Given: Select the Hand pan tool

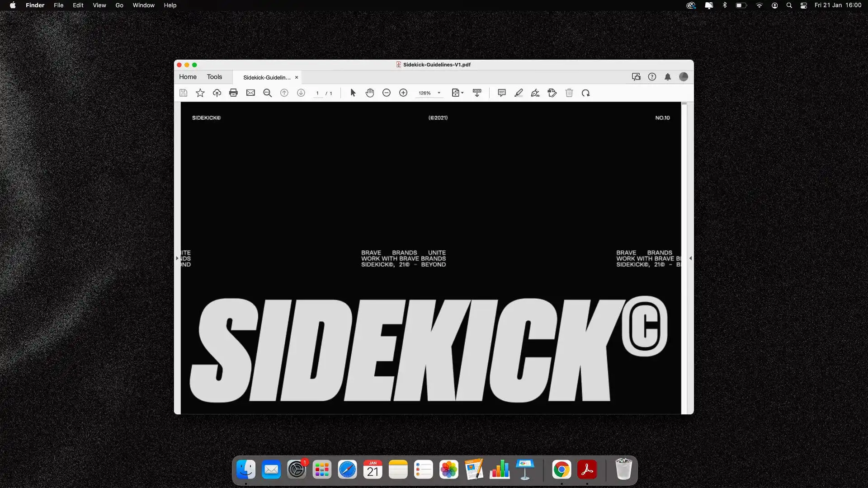Looking at the screenshot, I should point(370,93).
